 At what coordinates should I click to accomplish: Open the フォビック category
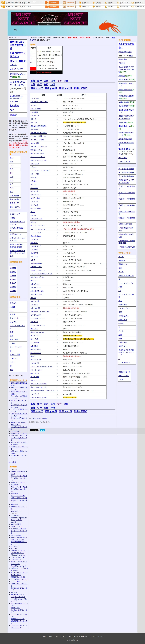point(14,359)
